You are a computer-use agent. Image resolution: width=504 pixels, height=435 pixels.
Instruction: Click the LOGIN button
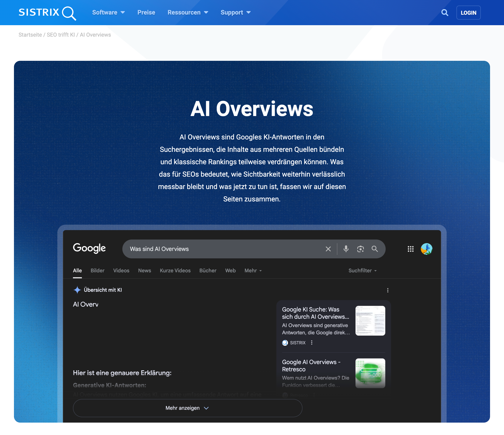pyautogui.click(x=469, y=13)
